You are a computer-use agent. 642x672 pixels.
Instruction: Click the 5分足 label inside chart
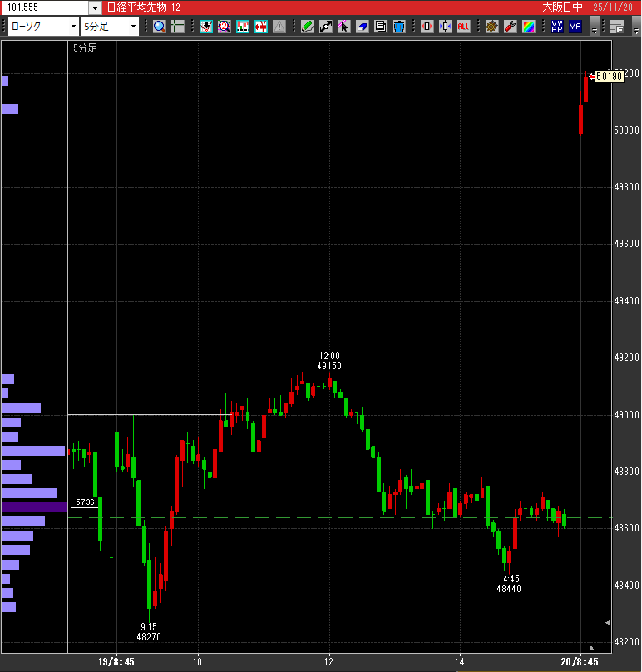86,48
